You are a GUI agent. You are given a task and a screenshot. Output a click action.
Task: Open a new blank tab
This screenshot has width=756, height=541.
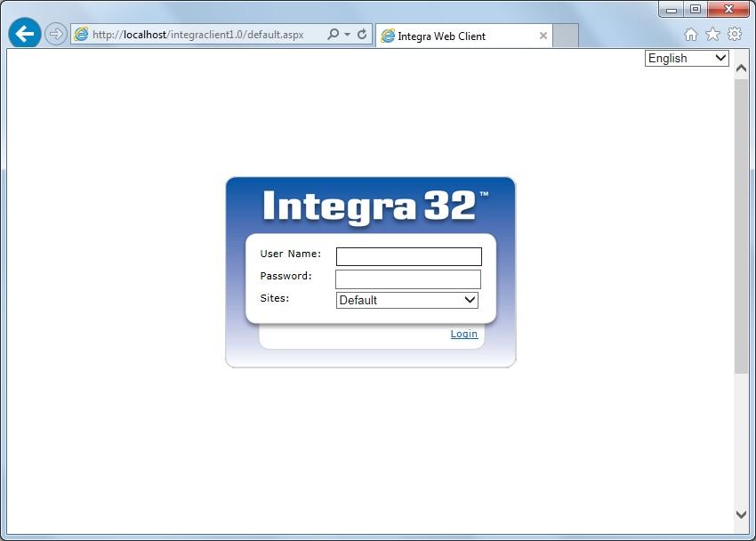point(565,36)
